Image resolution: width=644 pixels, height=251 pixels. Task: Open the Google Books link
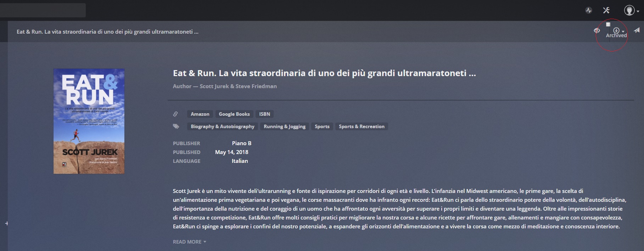[x=234, y=114]
